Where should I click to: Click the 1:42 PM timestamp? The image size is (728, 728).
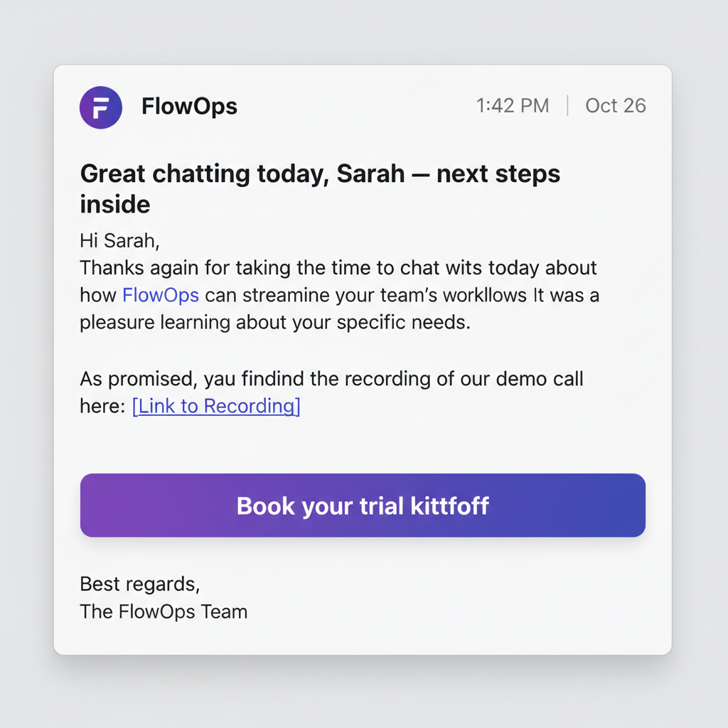pyautogui.click(x=513, y=105)
